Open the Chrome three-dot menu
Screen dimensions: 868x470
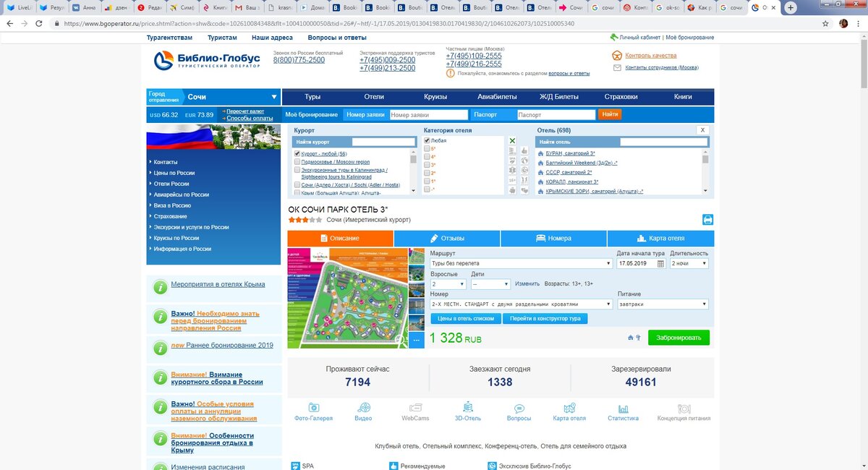pos(859,23)
